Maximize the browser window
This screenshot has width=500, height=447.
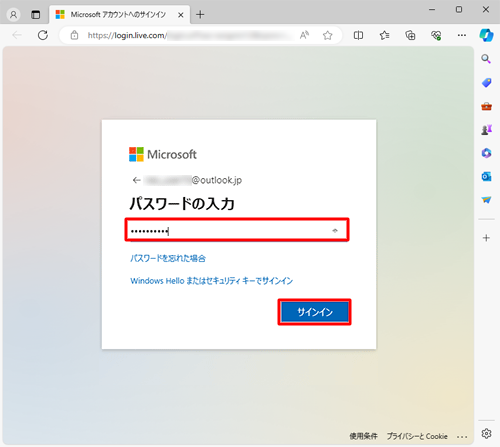click(459, 9)
